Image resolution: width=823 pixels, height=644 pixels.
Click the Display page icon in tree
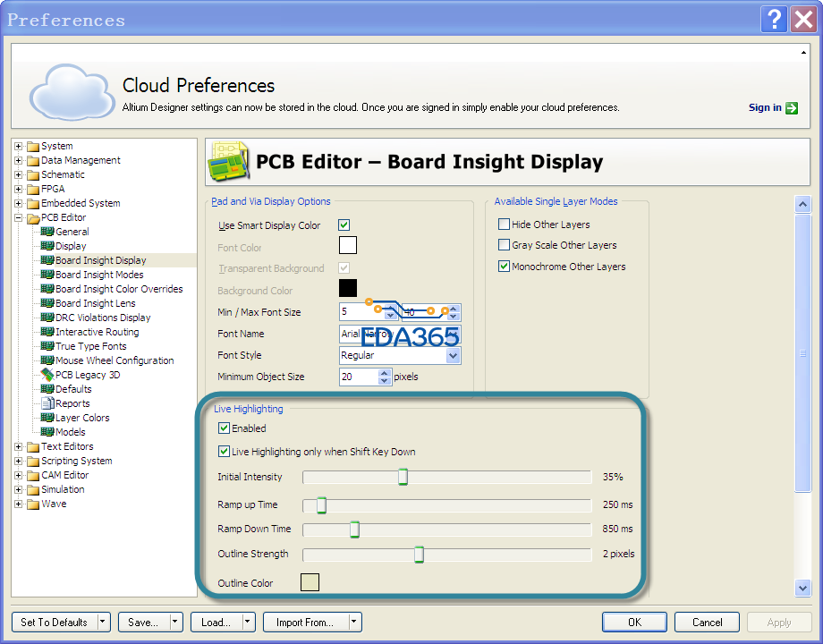pos(47,246)
